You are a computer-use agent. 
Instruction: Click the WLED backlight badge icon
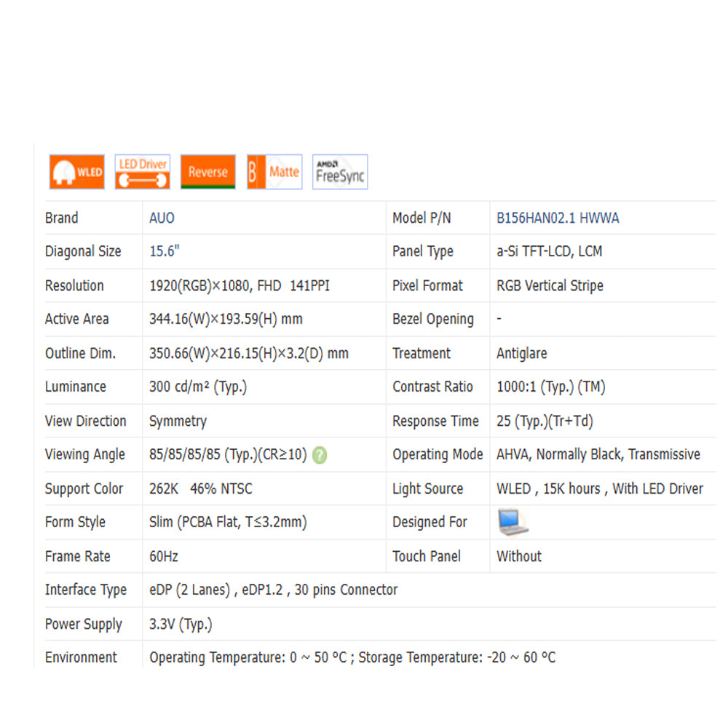pos(76,172)
